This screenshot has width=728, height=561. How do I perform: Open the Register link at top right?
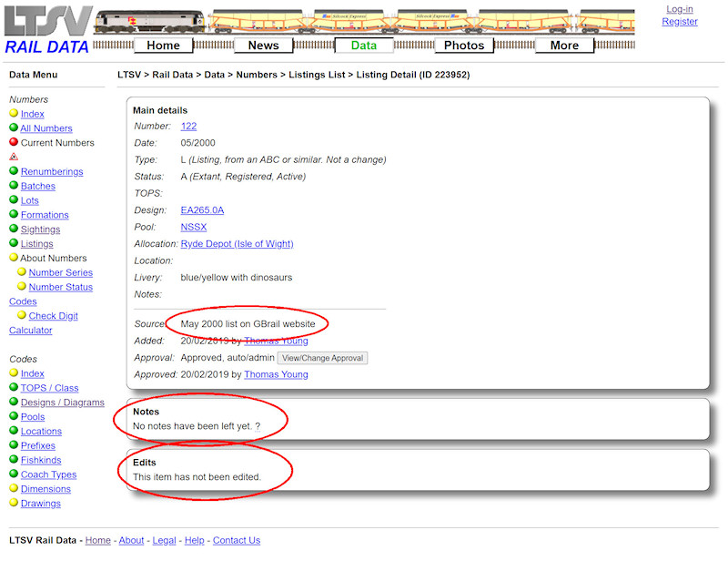(x=680, y=21)
